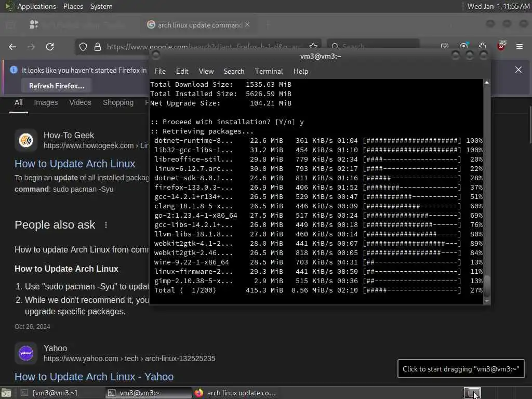Click the firefox-133.0.3 download row
The height and width of the screenshot is (399, 532).
(x=318, y=187)
